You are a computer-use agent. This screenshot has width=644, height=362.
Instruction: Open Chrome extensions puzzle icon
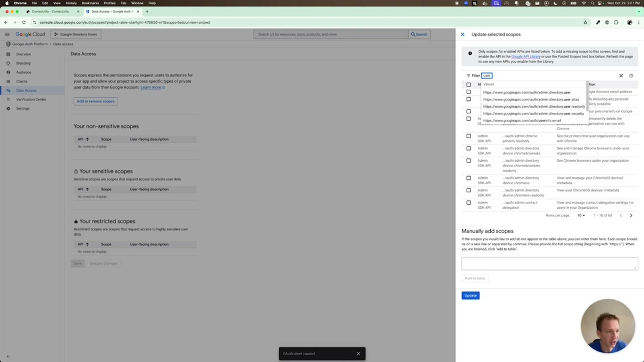pos(616,23)
